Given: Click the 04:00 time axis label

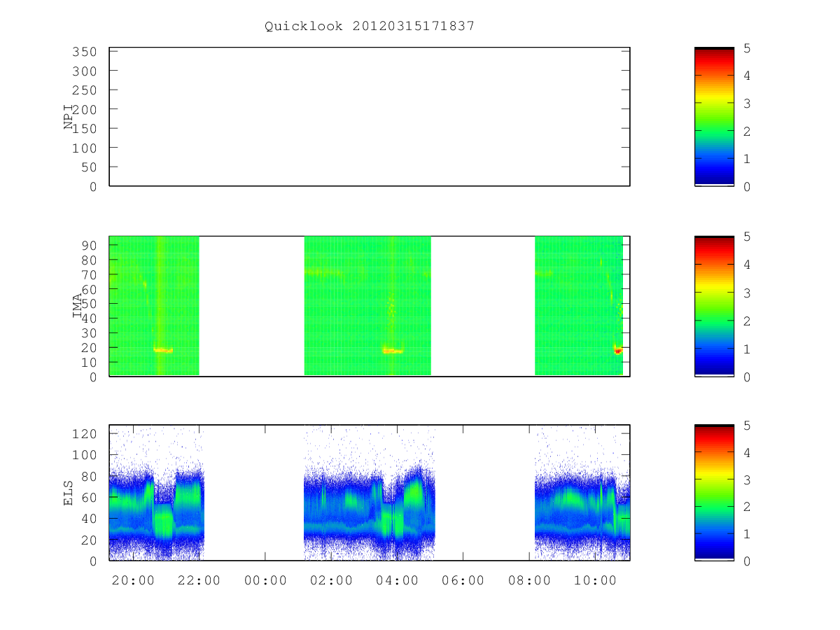Looking at the screenshot, I should coord(397,580).
